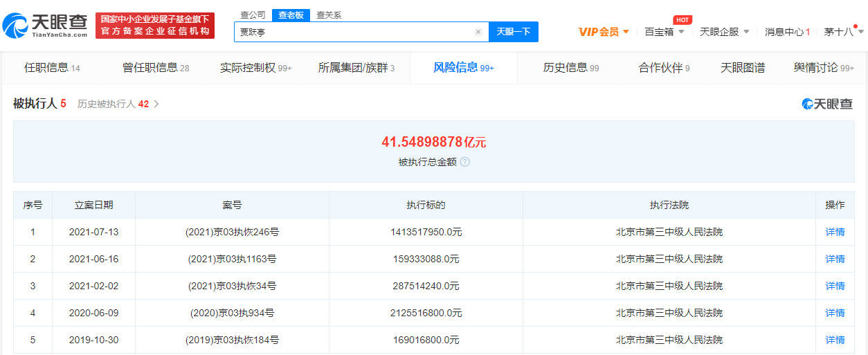This screenshot has width=868, height=355.
Task: Expand the 天眼企服 dropdown
Action: (x=725, y=32)
